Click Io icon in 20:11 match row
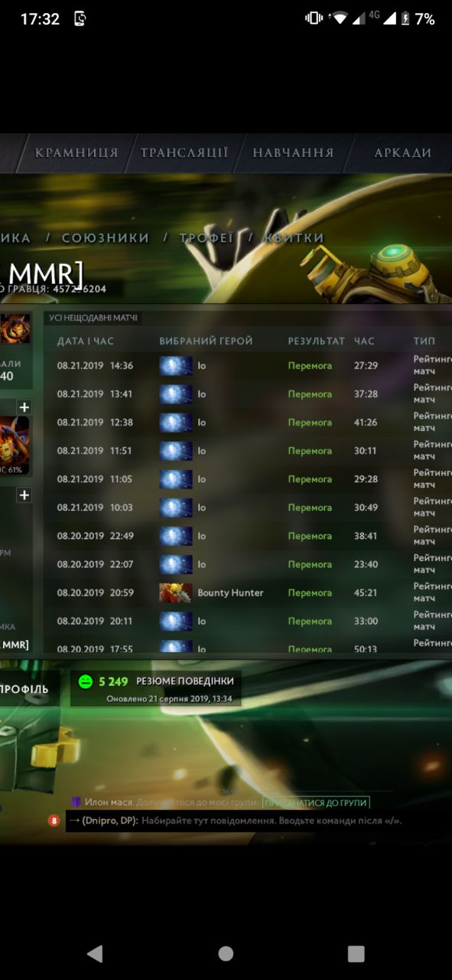Screen dimensions: 452x980 (x=175, y=621)
